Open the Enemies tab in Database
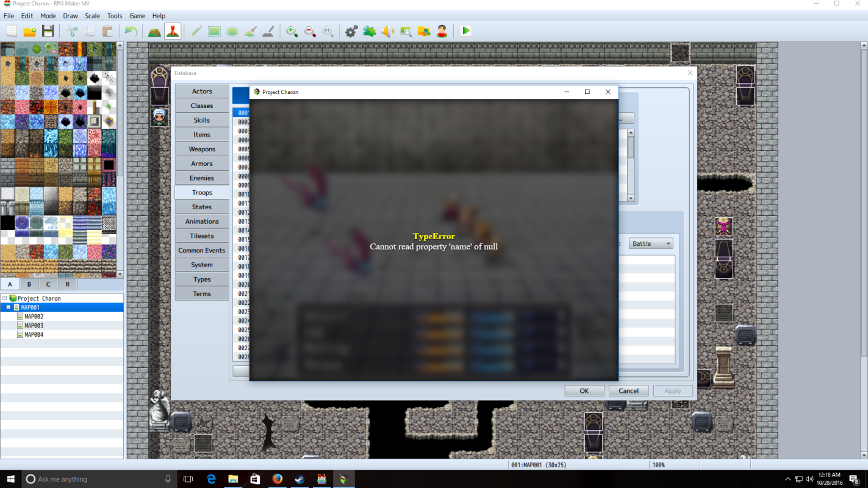The image size is (868, 488). [202, 178]
